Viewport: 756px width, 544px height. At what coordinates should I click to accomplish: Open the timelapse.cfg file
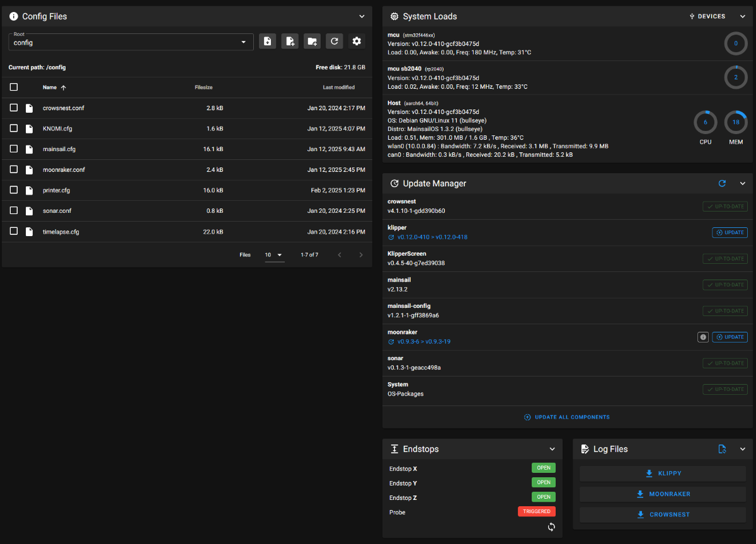click(x=61, y=232)
